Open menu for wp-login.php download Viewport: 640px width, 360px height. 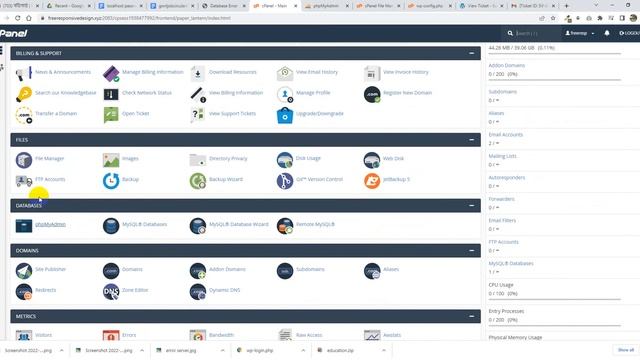point(303,350)
